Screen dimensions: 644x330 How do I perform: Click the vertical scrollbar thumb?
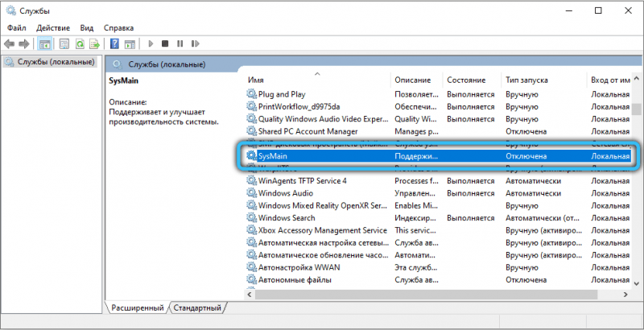[636, 110]
